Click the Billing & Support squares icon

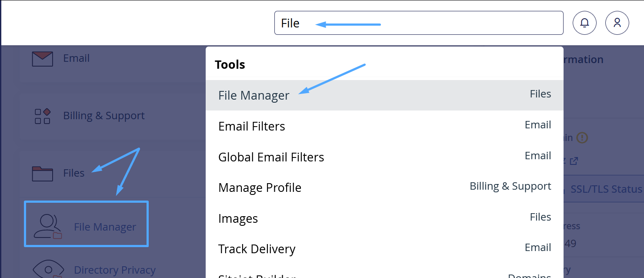pos(42,116)
